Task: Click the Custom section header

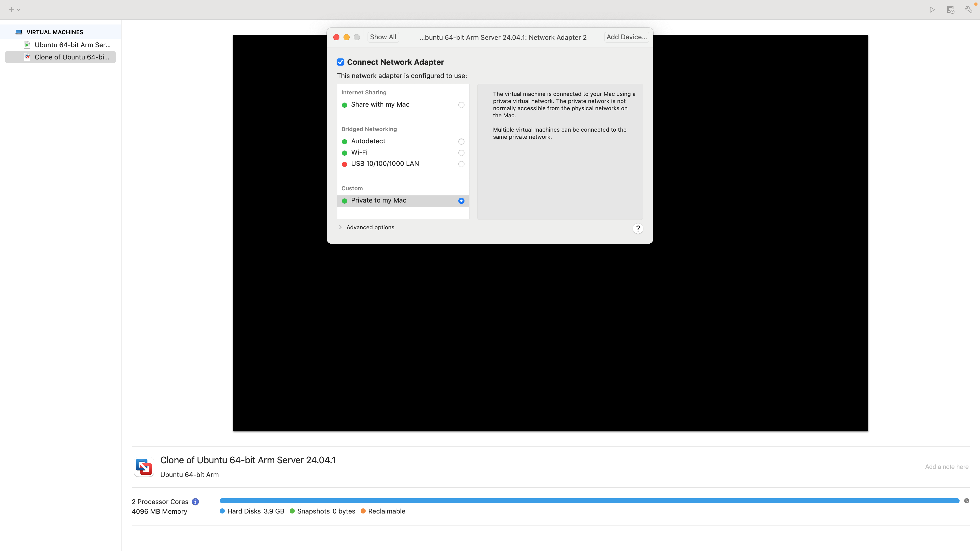Action: [352, 188]
